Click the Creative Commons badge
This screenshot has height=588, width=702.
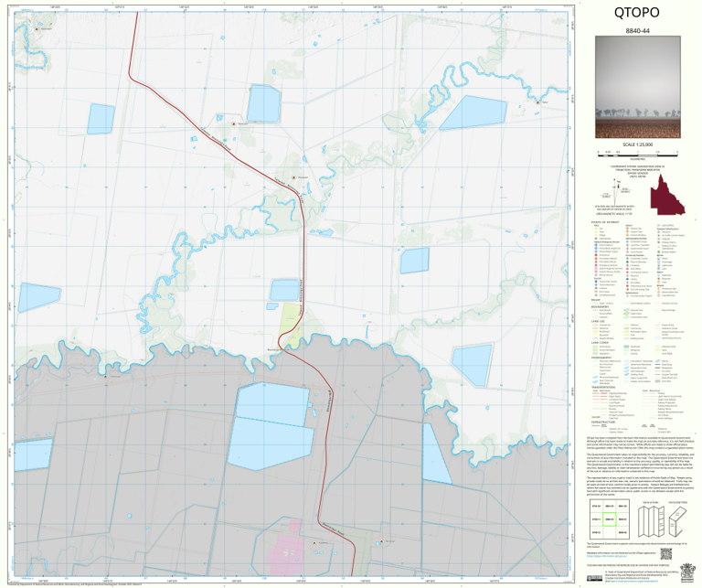(x=594, y=578)
